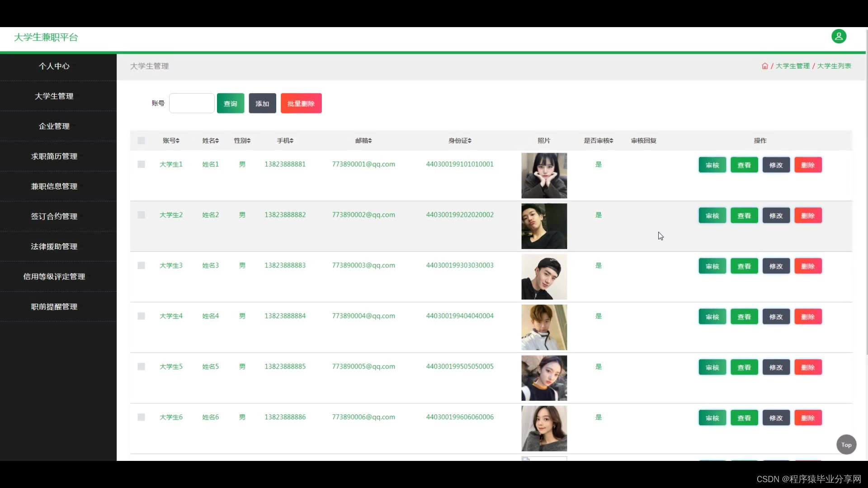Open the user profile avatar icon

click(839, 37)
